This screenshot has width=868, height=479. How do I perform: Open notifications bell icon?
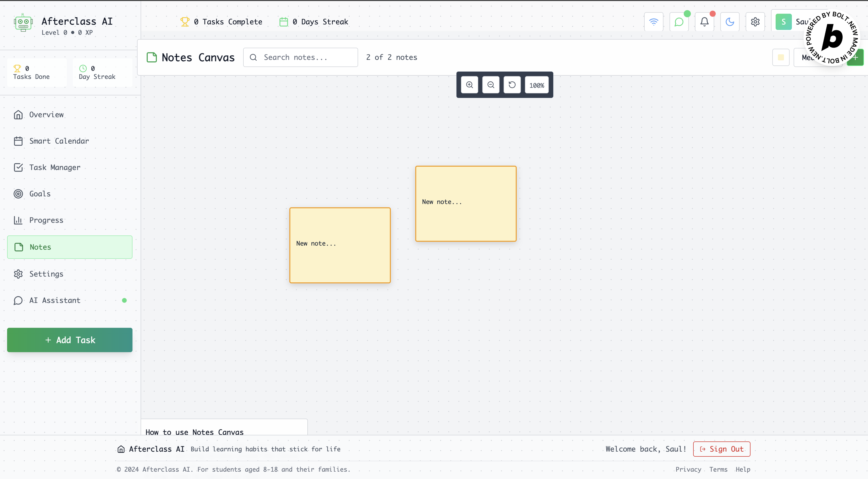tap(704, 22)
